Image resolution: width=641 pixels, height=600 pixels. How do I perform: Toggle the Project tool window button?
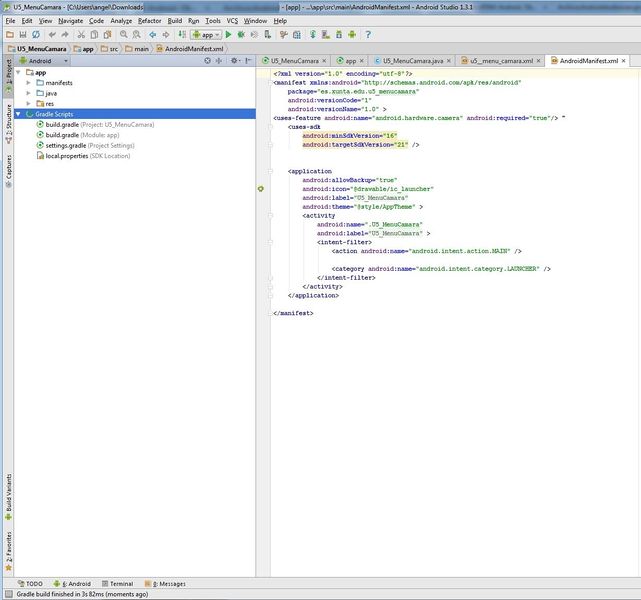click(8, 76)
